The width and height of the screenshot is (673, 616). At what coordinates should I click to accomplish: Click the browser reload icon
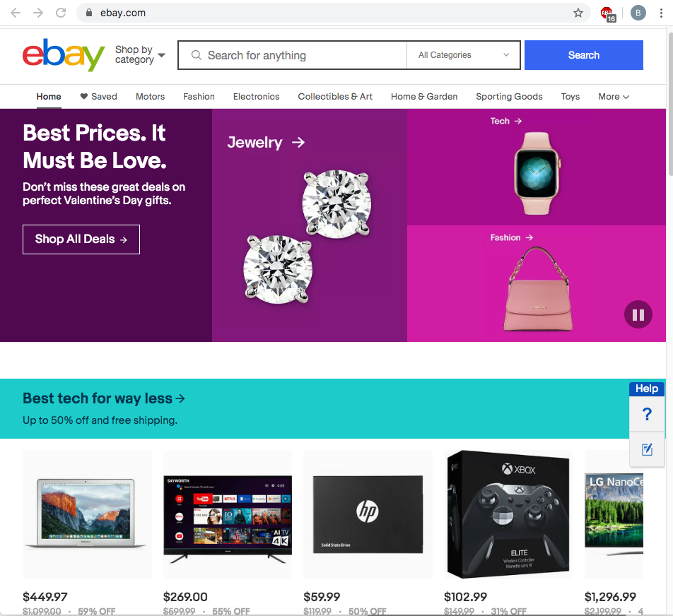(x=61, y=13)
